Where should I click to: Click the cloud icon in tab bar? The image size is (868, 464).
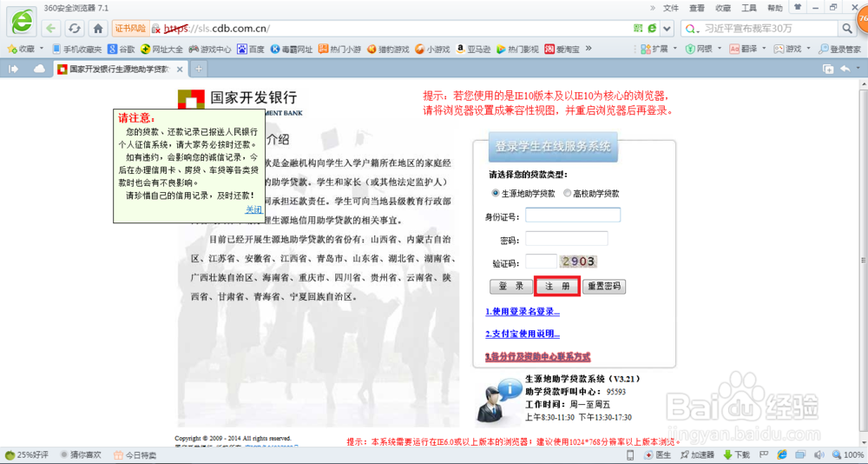click(39, 69)
